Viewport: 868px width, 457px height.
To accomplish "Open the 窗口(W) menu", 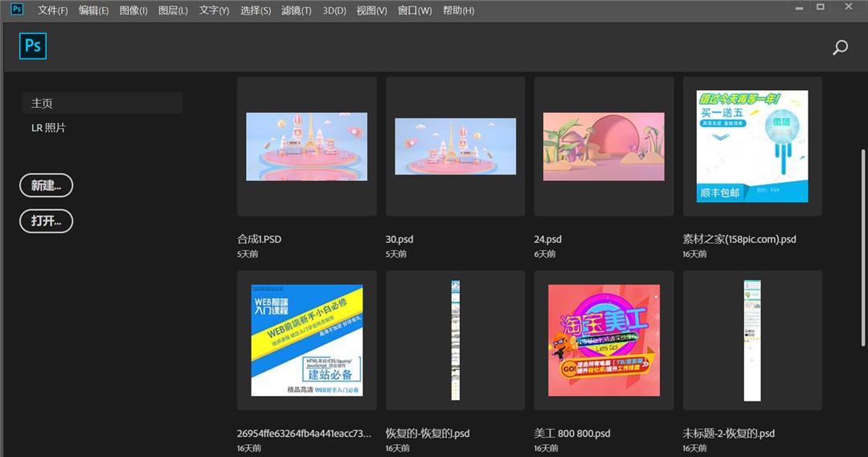I will coord(415,10).
